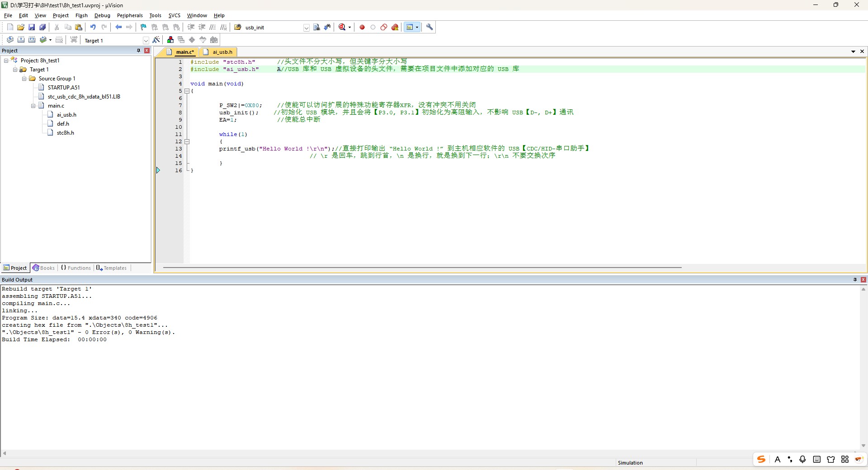This screenshot has height=470, width=868.
Task: Click the usb_init find input field
Action: tap(273, 28)
